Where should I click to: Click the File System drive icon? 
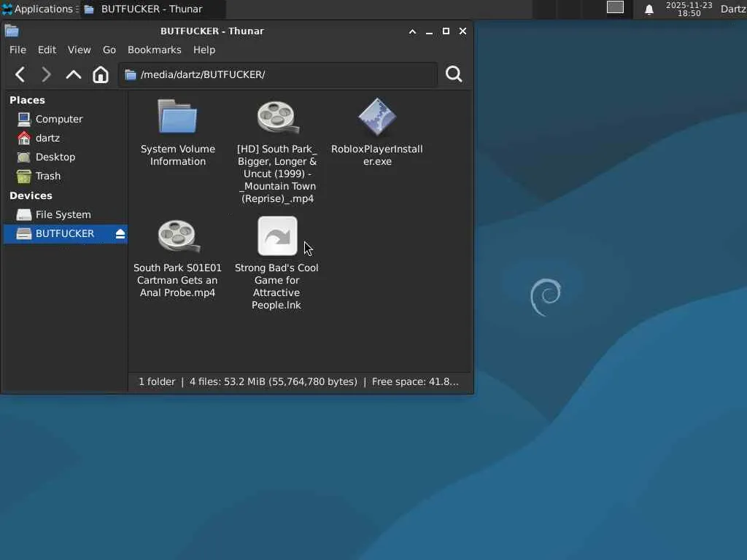pyautogui.click(x=24, y=215)
